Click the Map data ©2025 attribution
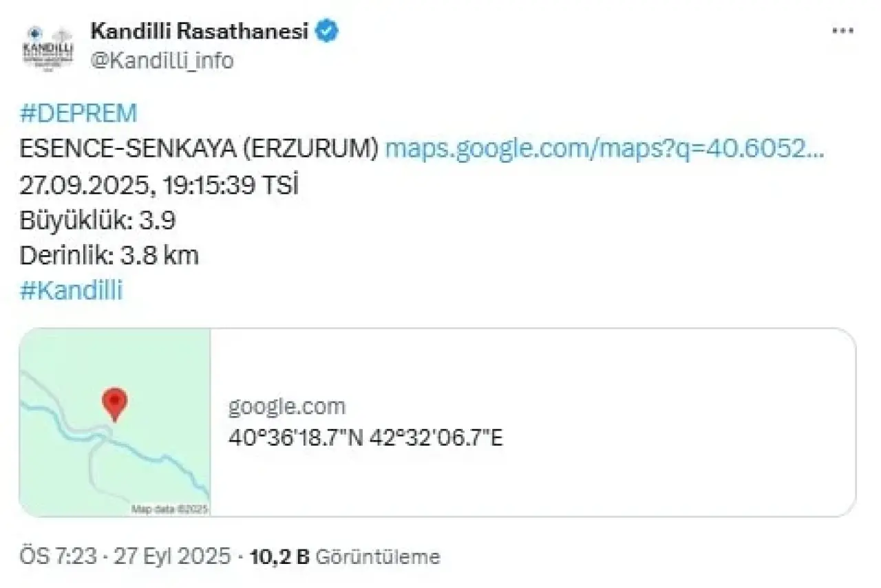This screenshot has height=588, width=881. tap(169, 510)
